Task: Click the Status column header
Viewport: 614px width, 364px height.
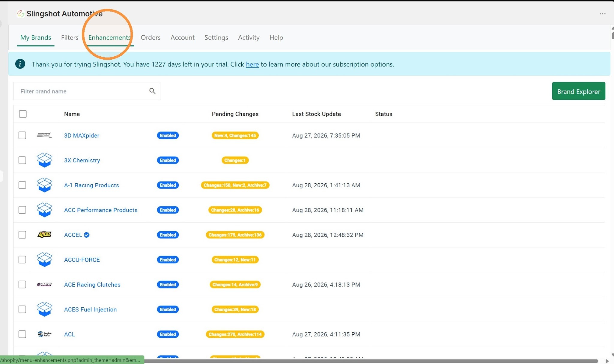Action: tap(384, 114)
